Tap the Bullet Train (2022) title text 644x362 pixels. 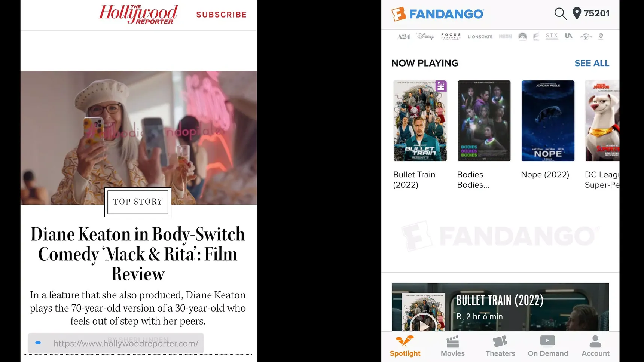coord(414,180)
